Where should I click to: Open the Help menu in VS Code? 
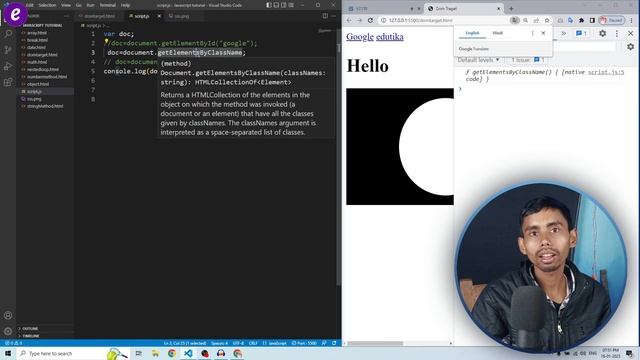[x=125, y=5]
